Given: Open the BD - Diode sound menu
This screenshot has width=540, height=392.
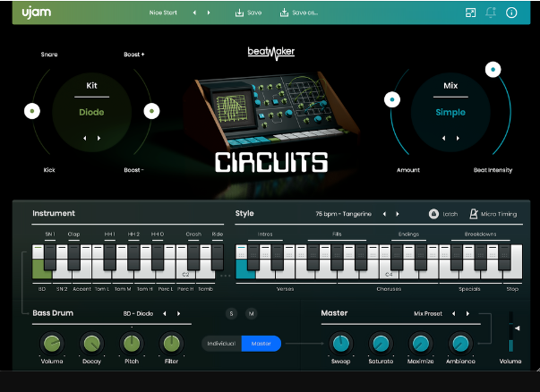Looking at the screenshot, I should 138,313.
